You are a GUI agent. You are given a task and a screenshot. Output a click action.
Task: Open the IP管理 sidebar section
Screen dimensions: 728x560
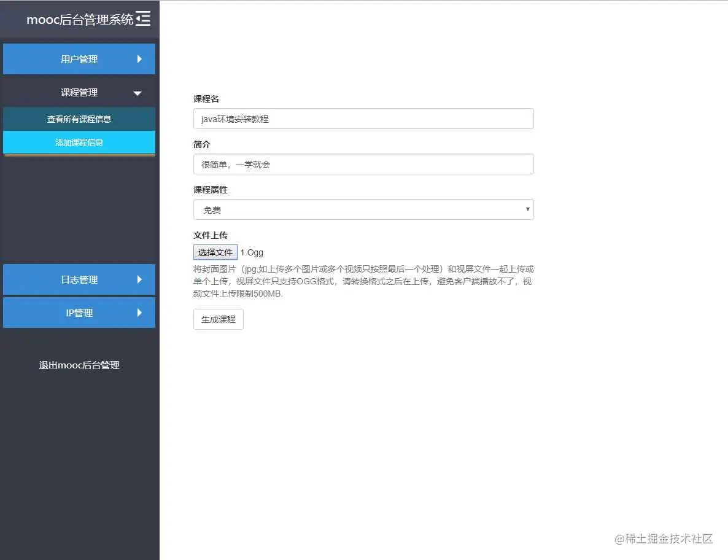click(79, 313)
